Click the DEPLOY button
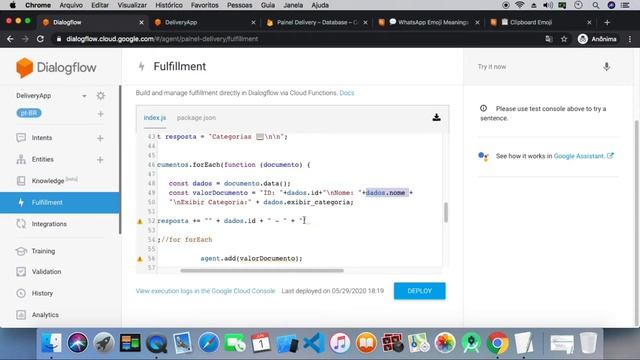 (420, 291)
